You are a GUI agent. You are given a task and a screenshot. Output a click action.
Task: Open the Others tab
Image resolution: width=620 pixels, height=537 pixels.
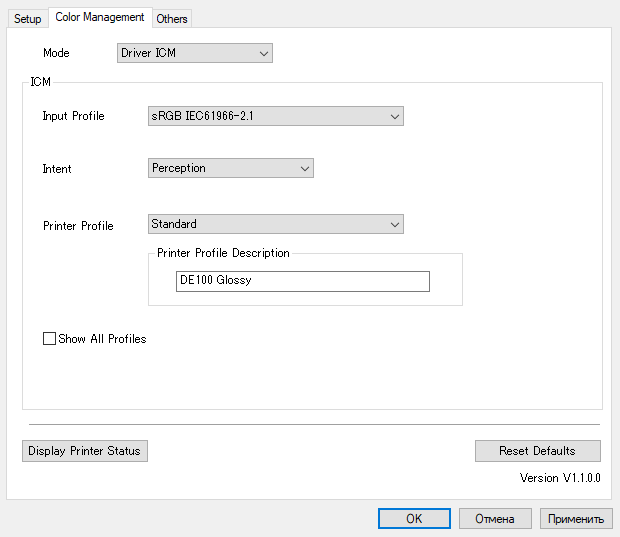coord(172,19)
